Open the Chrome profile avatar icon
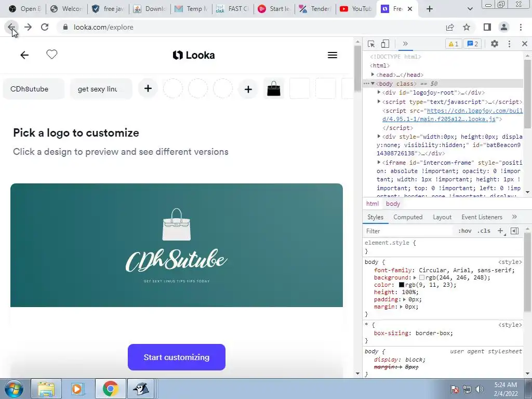532x399 pixels. pyautogui.click(x=504, y=27)
